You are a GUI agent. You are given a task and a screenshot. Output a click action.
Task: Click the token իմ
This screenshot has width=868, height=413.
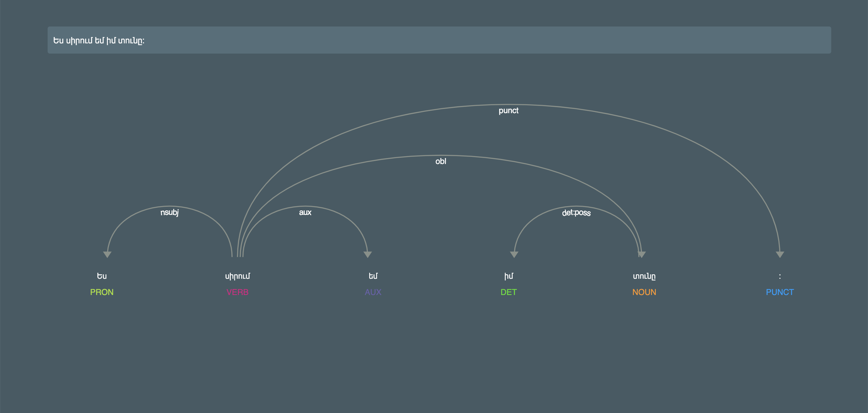tap(508, 276)
